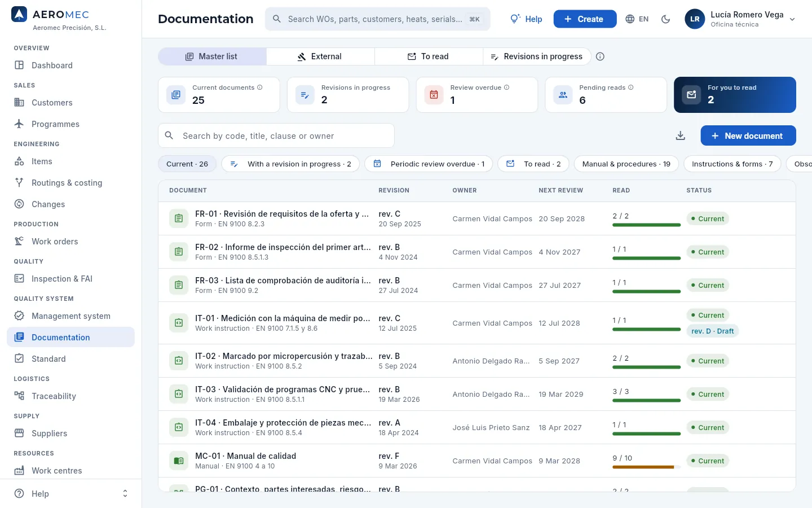Click the Pending reads people icon

[563, 95]
